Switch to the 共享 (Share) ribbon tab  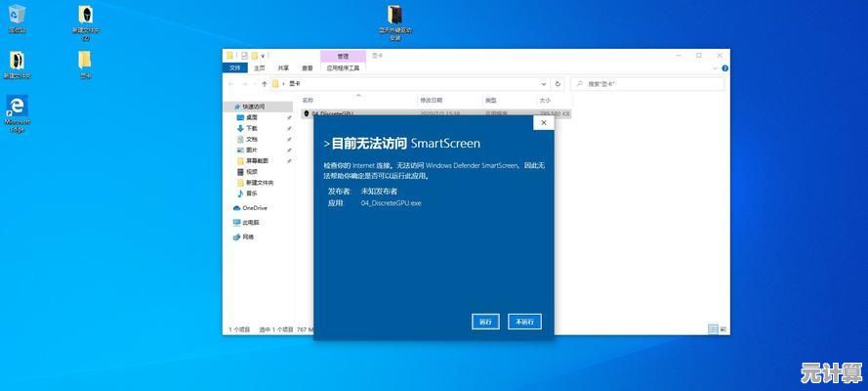click(283, 68)
